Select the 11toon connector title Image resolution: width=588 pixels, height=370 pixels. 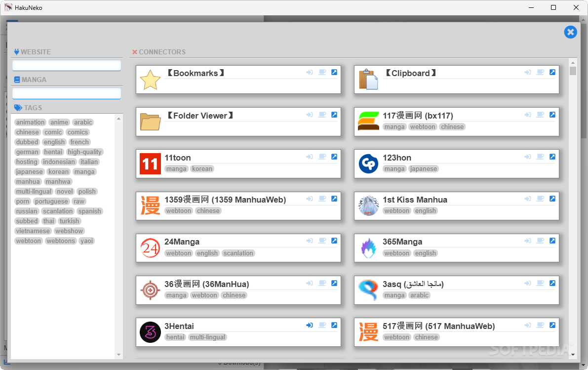177,158
